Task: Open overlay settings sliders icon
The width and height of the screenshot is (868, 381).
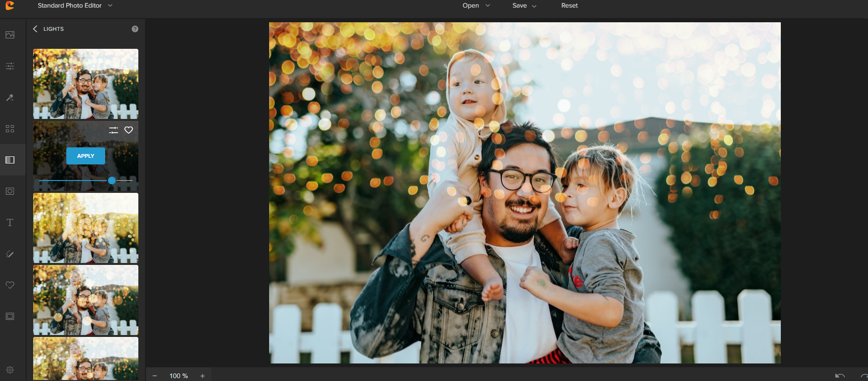Action: tap(114, 130)
